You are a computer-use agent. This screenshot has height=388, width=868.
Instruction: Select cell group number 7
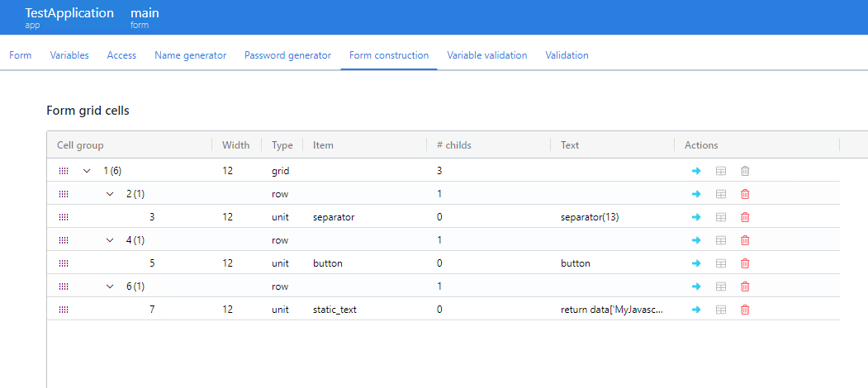click(x=152, y=310)
